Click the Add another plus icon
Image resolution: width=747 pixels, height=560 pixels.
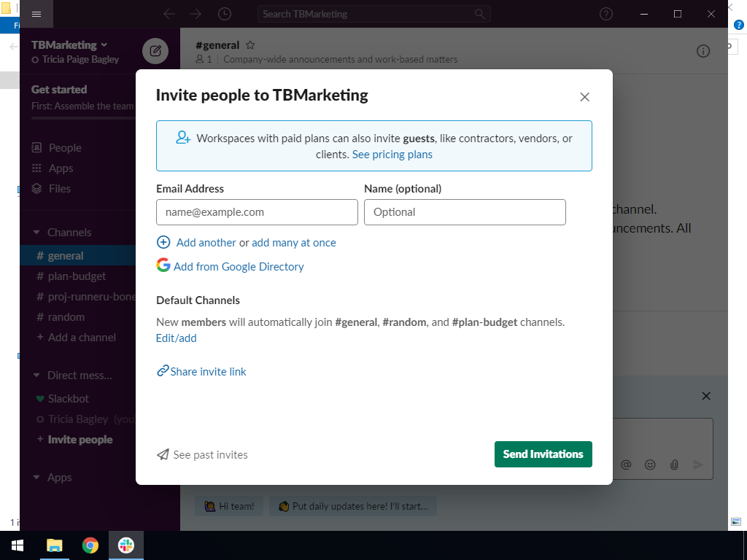pos(163,242)
